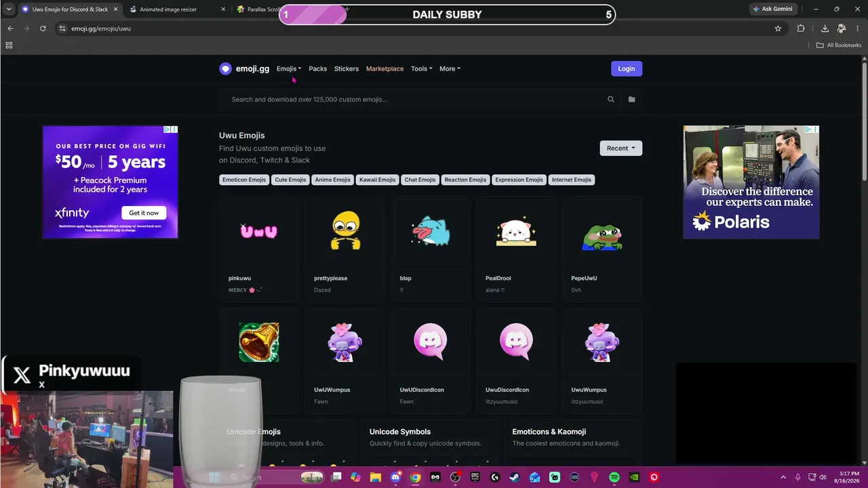Screen dimensions: 868x488
Task: Open the golden bell emoji thumbnail
Action: [259, 342]
